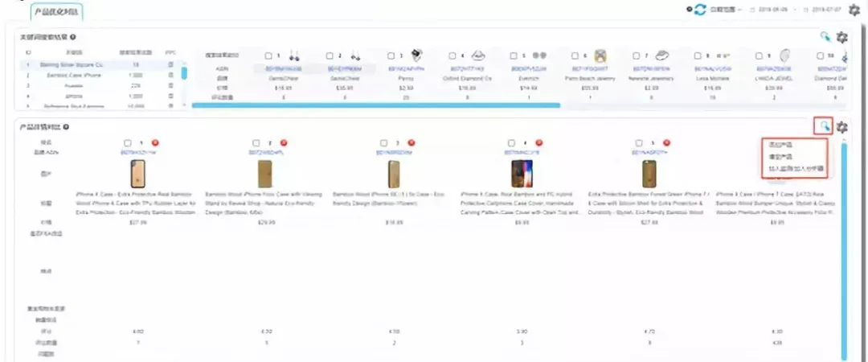The height and width of the screenshot is (362, 868).
Task: Click the blue refresh sync icon
Action: pyautogui.click(x=701, y=10)
